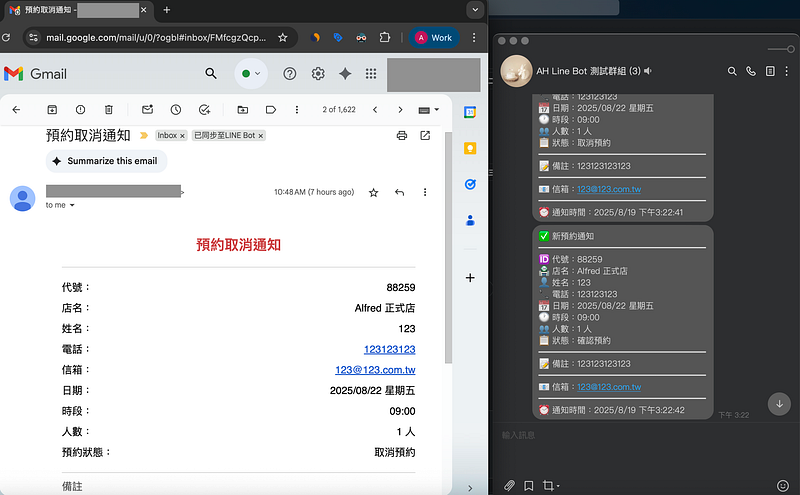Viewport: 800px width, 495px height.
Task: Open Gemini sparkle in Gmail header
Action: point(345,73)
